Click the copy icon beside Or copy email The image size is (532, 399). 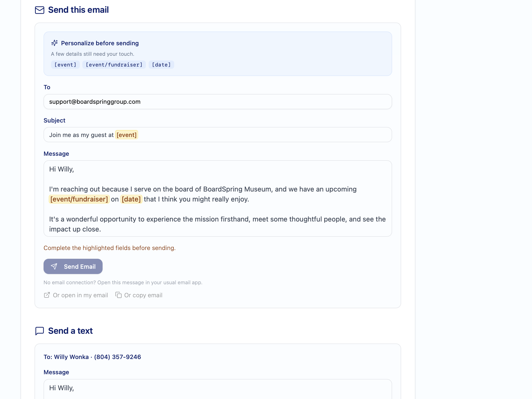(118, 295)
